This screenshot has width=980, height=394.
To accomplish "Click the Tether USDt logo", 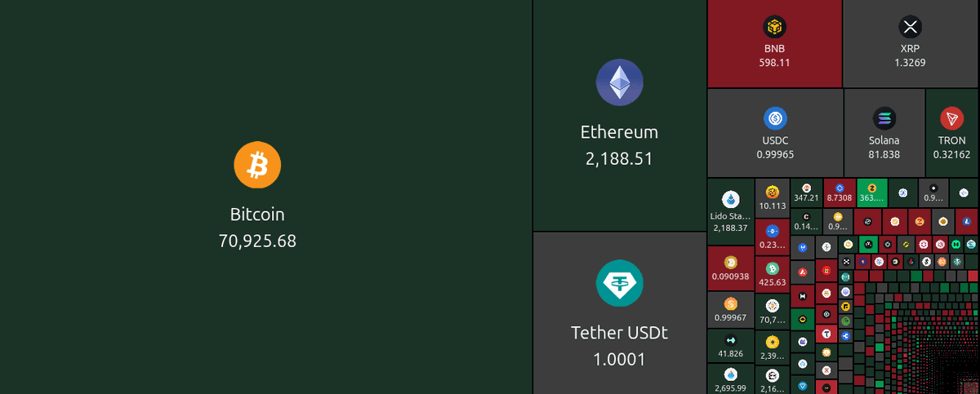I will [619, 284].
